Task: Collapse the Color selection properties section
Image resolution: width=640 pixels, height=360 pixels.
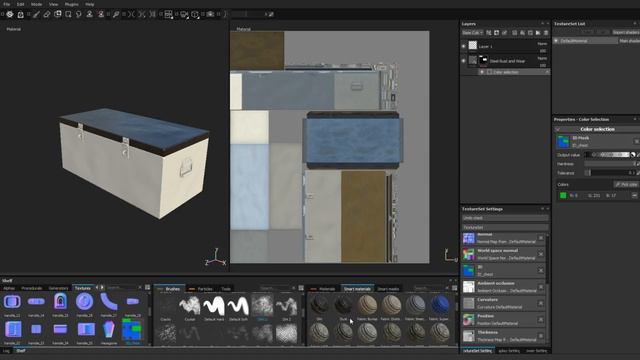Action: (558, 129)
